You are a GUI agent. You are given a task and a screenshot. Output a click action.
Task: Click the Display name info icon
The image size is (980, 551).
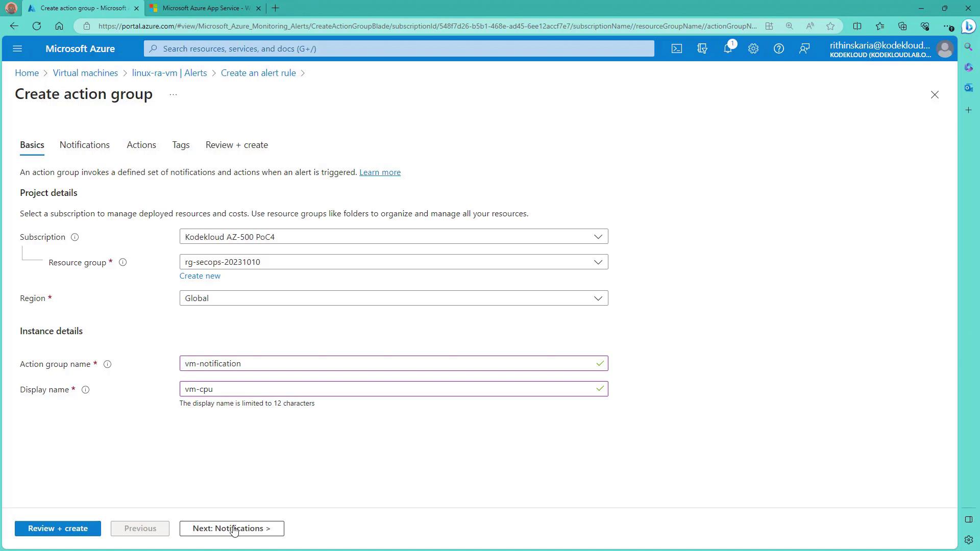point(86,390)
